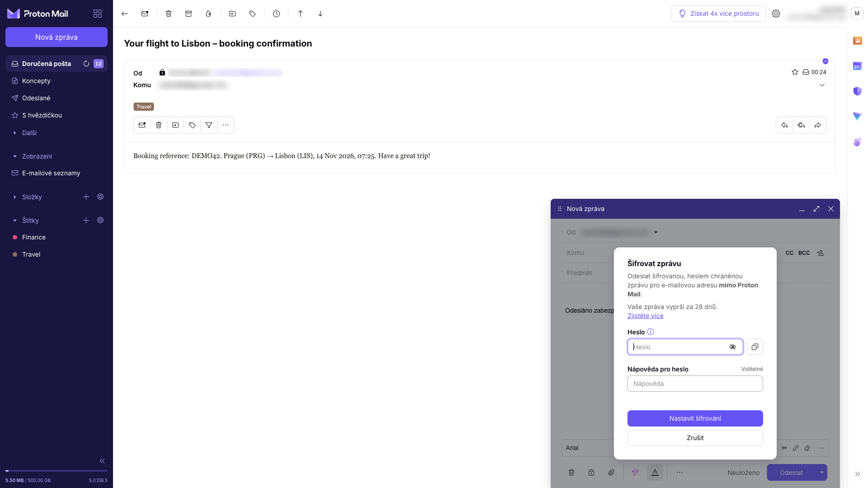Expand message header details chevron
This screenshot has height=488, width=868.
tap(822, 85)
